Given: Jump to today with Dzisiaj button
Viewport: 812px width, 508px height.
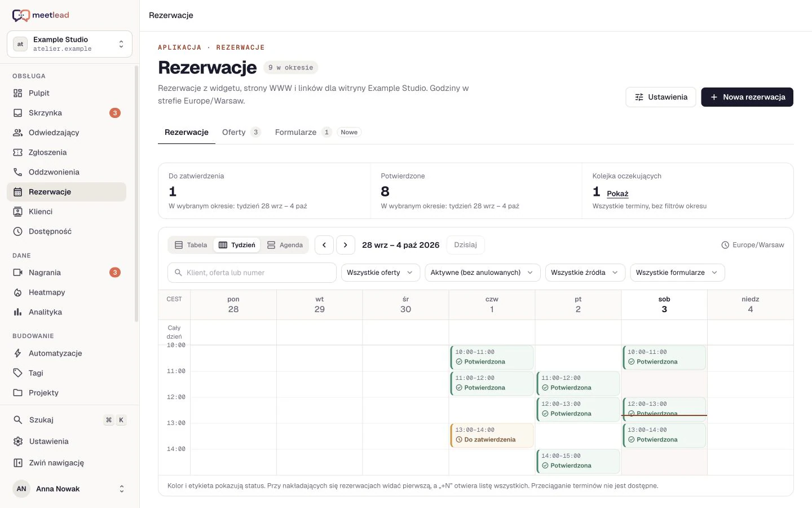Looking at the screenshot, I should coord(465,245).
